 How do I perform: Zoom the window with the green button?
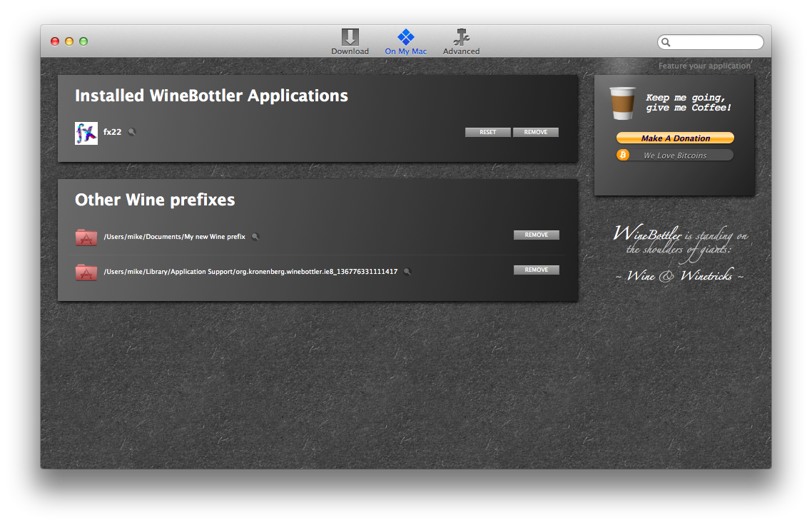[83, 41]
